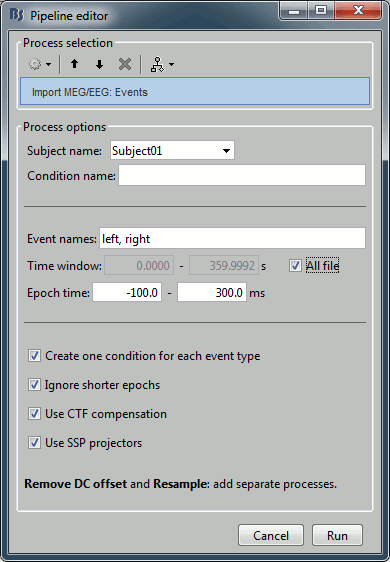The width and height of the screenshot is (390, 562).
Task: Toggle Use CTF compensation checkbox
Action: tap(34, 414)
